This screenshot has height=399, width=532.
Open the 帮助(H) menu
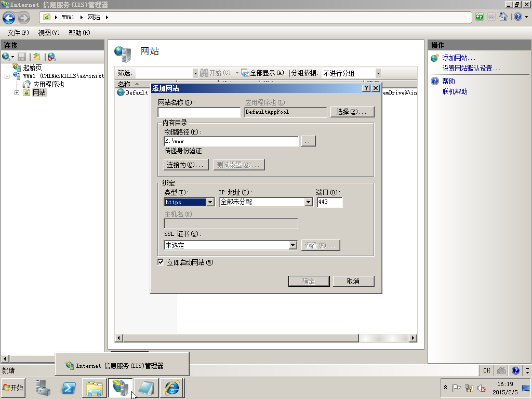(x=79, y=33)
